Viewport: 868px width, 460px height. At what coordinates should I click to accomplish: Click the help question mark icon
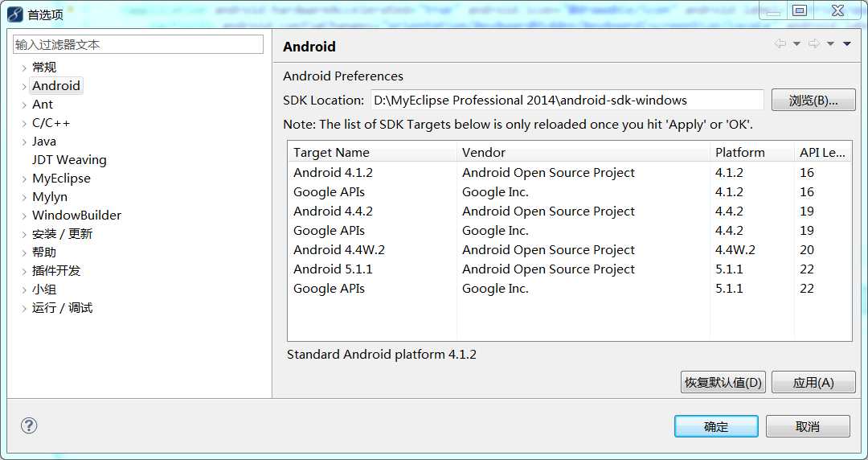tap(29, 425)
